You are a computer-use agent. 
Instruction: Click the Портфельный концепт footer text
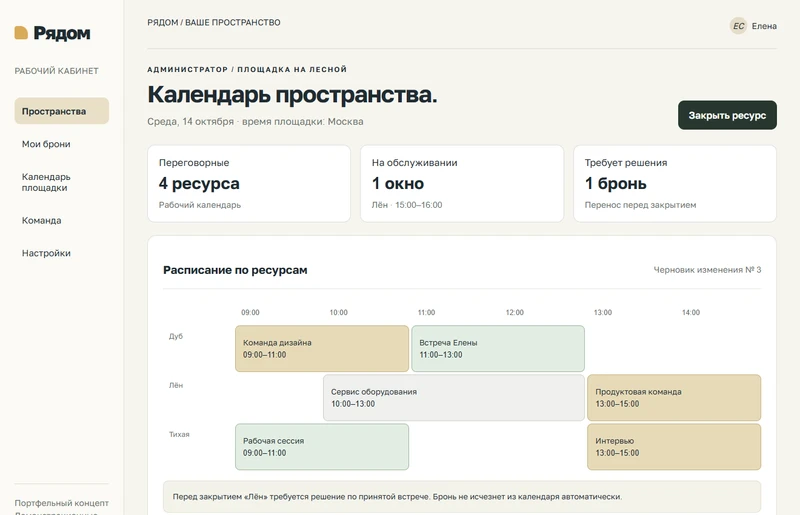pyautogui.click(x=62, y=503)
